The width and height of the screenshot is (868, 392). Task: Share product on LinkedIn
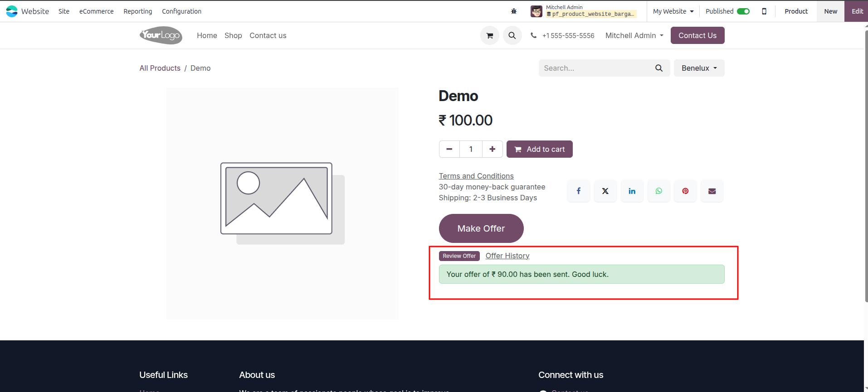(632, 191)
